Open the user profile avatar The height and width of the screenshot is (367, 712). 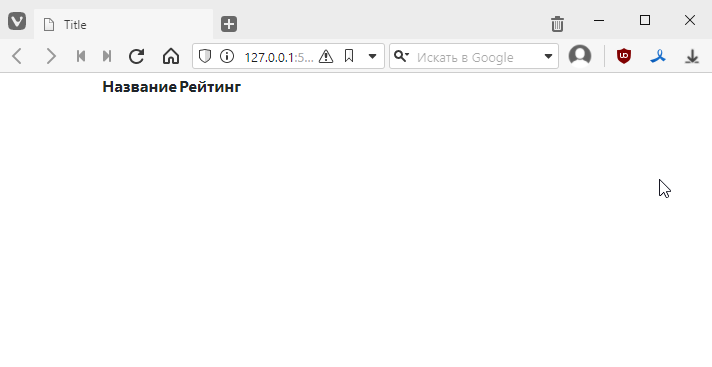(x=580, y=56)
